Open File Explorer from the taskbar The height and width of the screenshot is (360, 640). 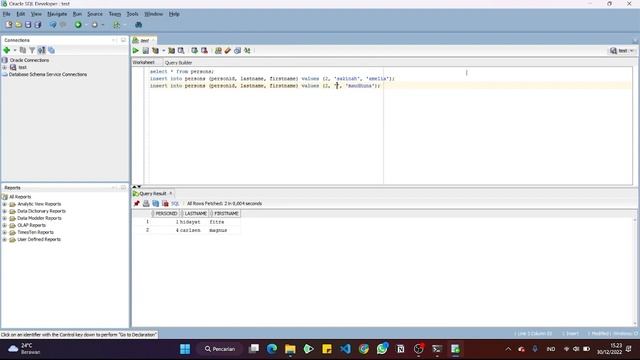(290, 349)
